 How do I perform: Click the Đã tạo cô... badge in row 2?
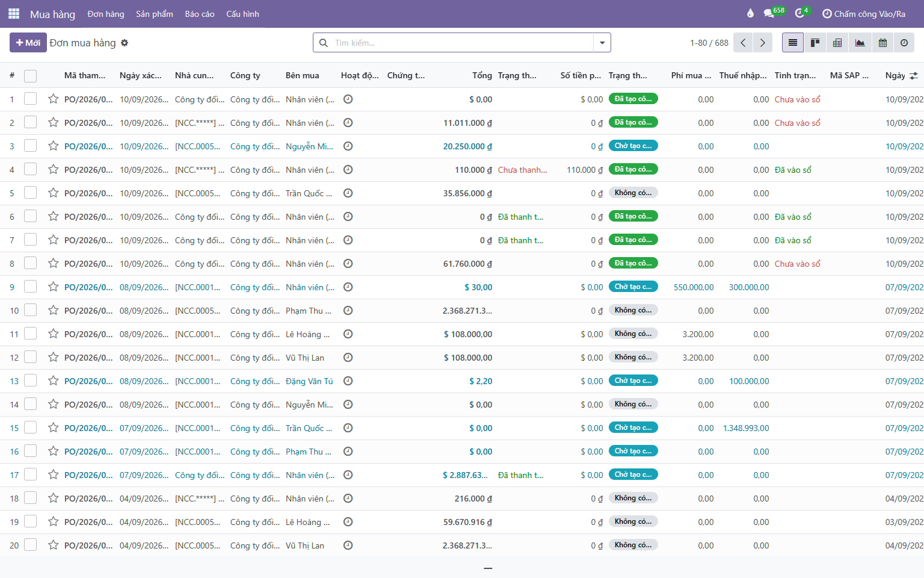pyautogui.click(x=633, y=122)
